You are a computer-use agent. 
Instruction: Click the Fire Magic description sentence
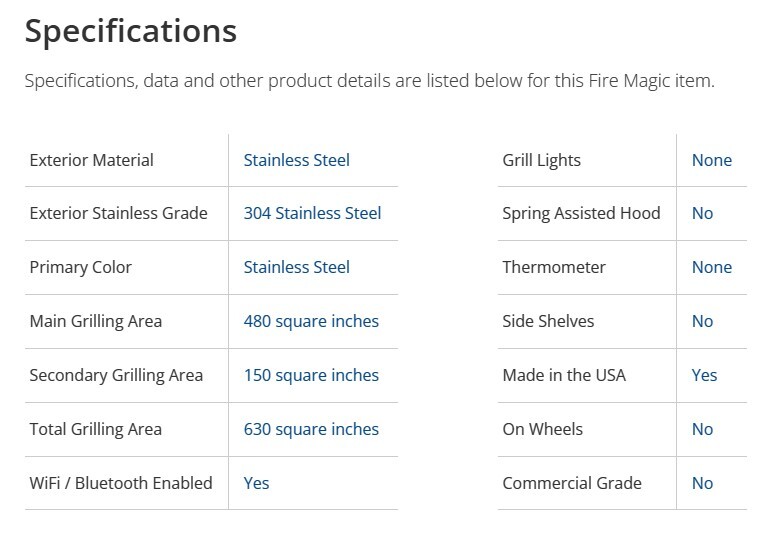[x=369, y=81]
